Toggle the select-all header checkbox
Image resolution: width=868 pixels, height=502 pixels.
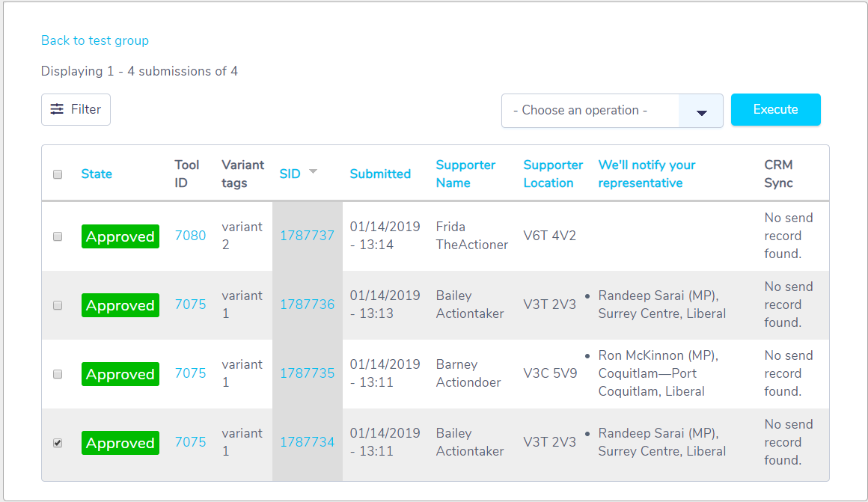click(58, 174)
